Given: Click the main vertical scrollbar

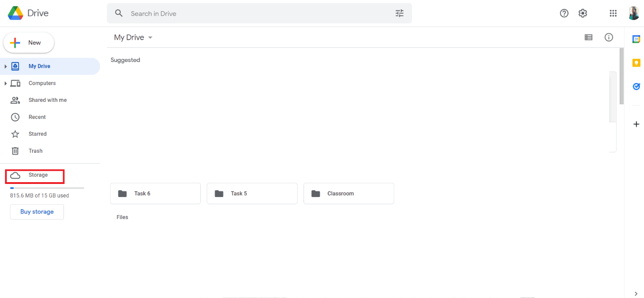Looking at the screenshot, I should pos(621,77).
